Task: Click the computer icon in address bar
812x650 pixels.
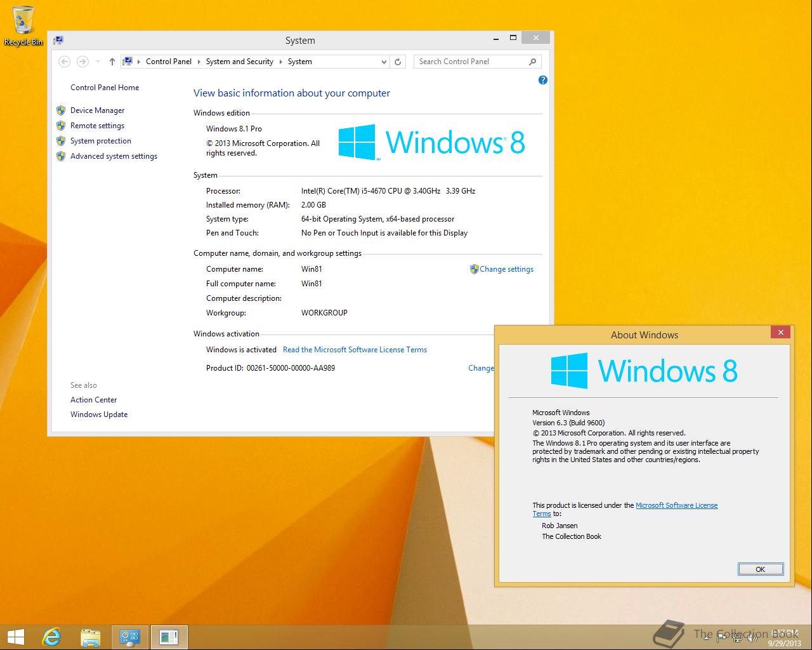Action: point(128,62)
